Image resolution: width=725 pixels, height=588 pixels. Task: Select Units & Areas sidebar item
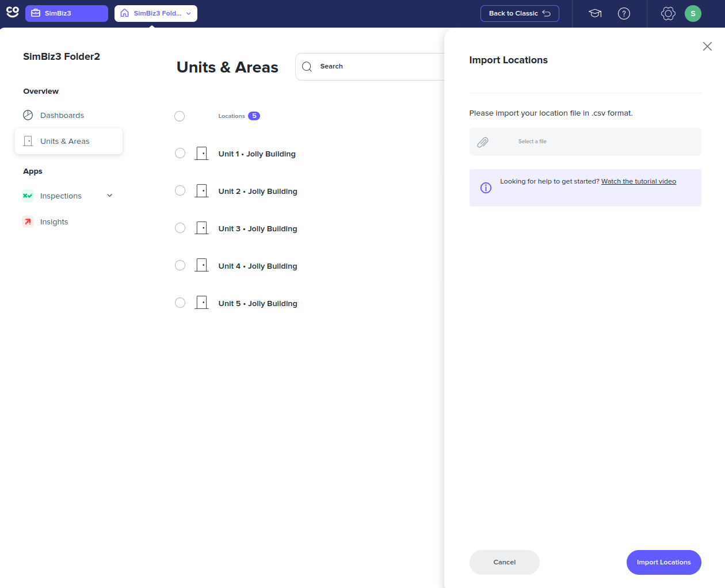click(x=68, y=142)
